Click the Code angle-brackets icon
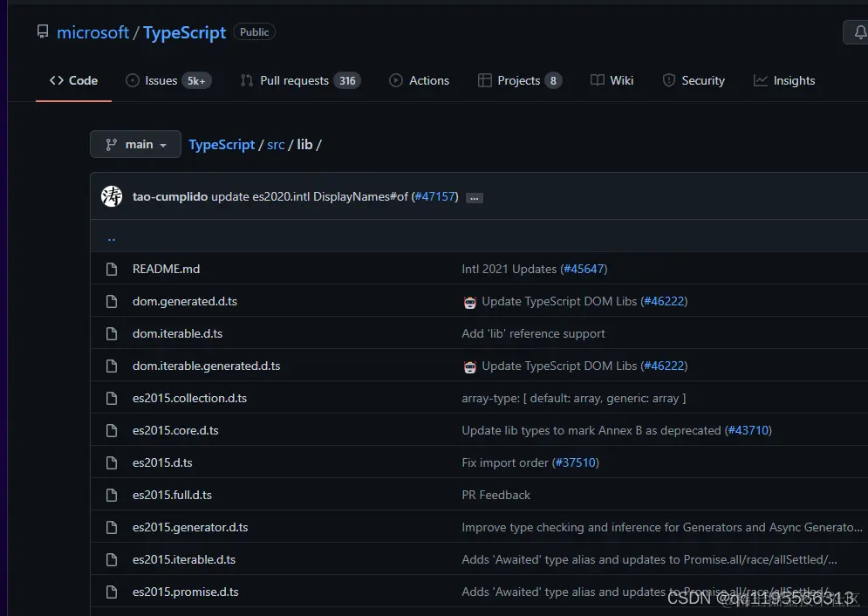Screen dimensions: 868x616 click(57, 80)
